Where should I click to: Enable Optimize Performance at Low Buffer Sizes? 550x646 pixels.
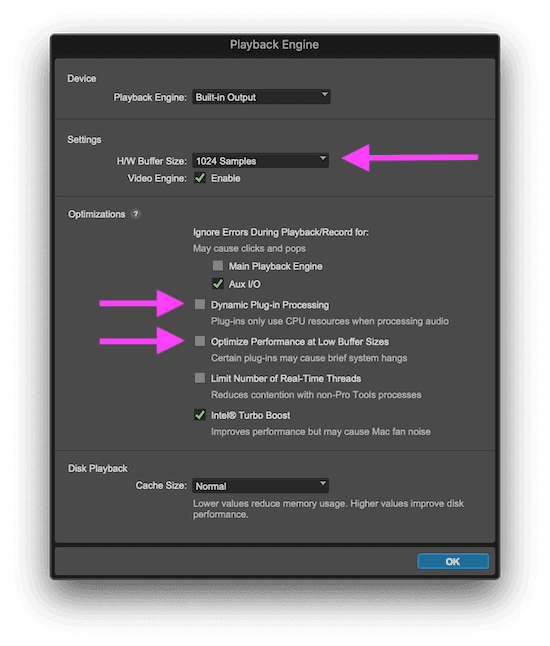pos(200,341)
